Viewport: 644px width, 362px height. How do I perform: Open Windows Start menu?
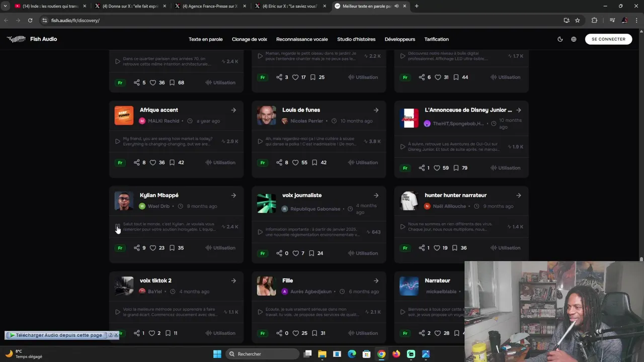tap(217, 354)
